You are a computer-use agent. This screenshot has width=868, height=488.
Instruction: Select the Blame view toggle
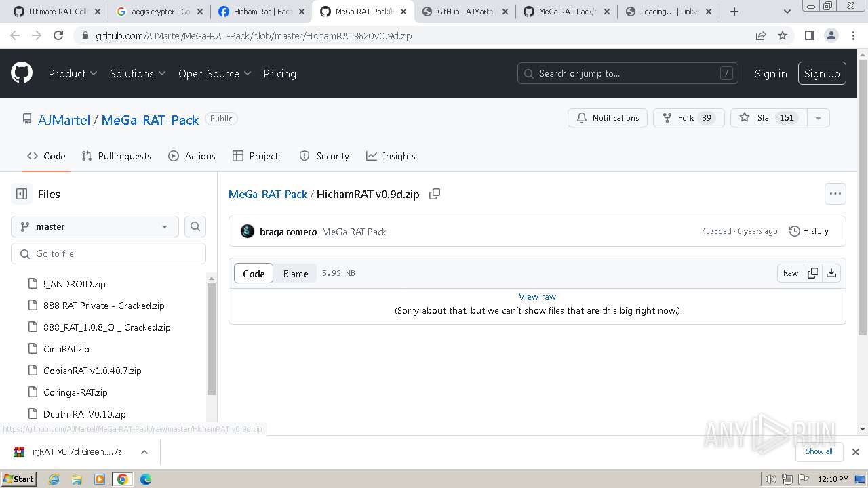tap(296, 273)
